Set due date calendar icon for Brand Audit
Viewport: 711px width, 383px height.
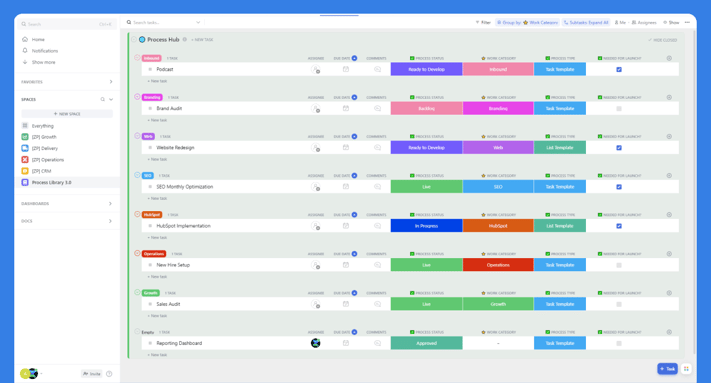point(346,108)
